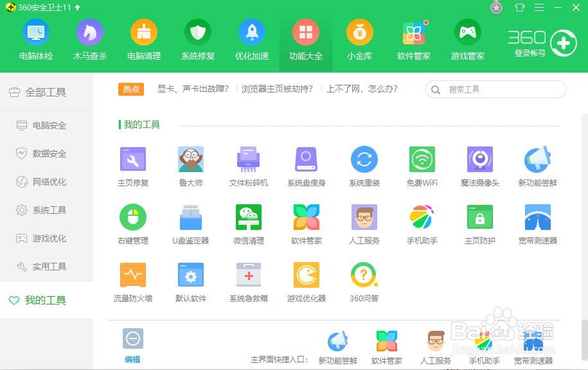Open link 显卡、声卡出故障?
588x370 pixels.
193,89
